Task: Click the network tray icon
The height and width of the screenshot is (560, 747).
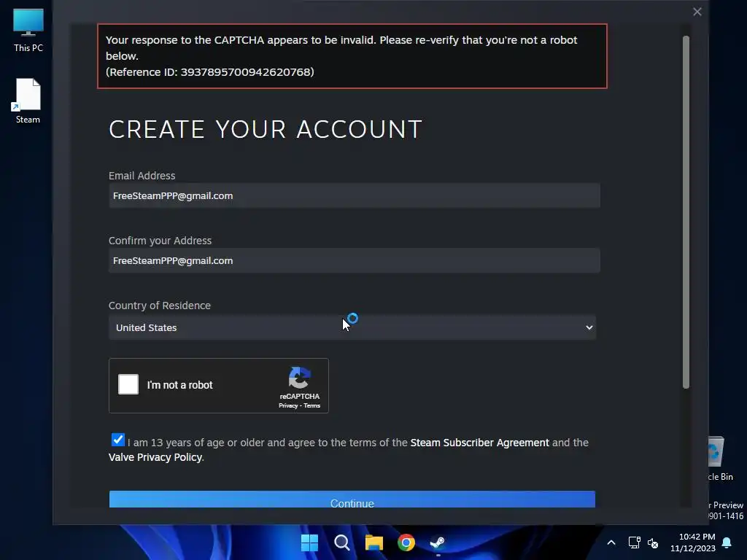Action: coord(634,542)
